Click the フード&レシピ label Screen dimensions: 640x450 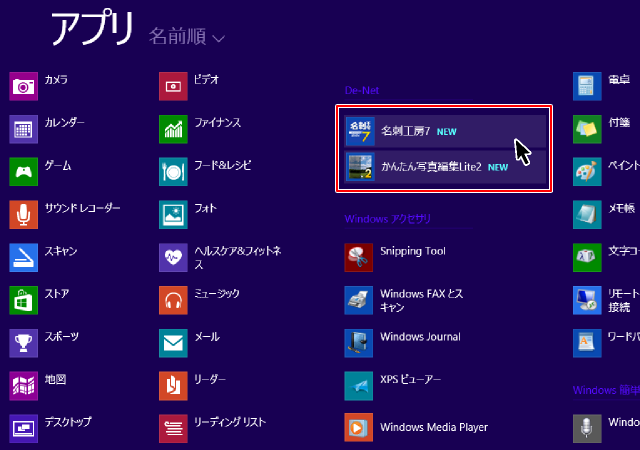223,165
